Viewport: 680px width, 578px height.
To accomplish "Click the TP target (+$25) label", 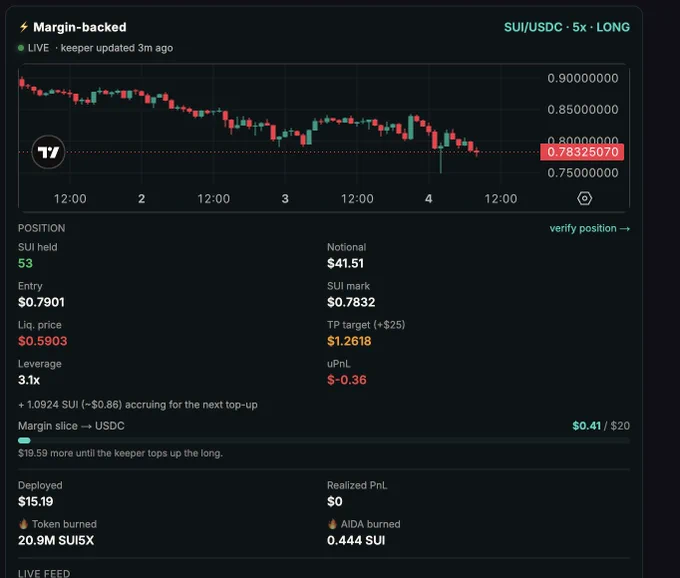I will coord(366,325).
